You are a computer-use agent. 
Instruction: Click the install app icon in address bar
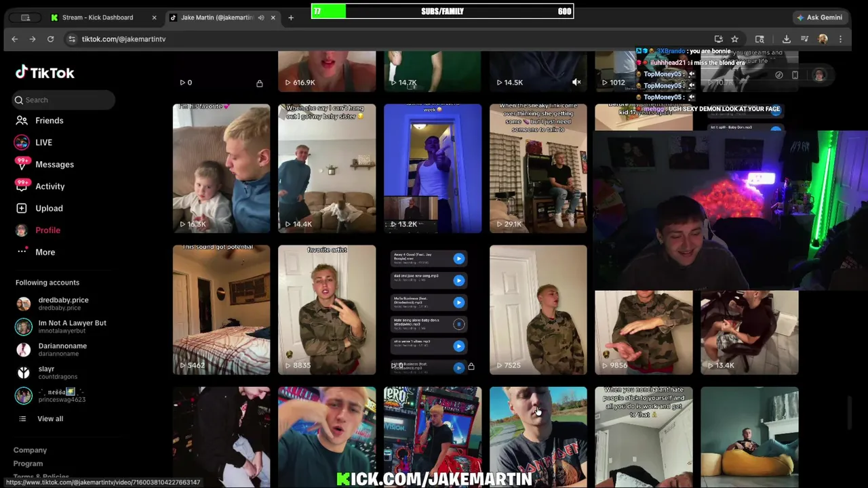click(718, 39)
